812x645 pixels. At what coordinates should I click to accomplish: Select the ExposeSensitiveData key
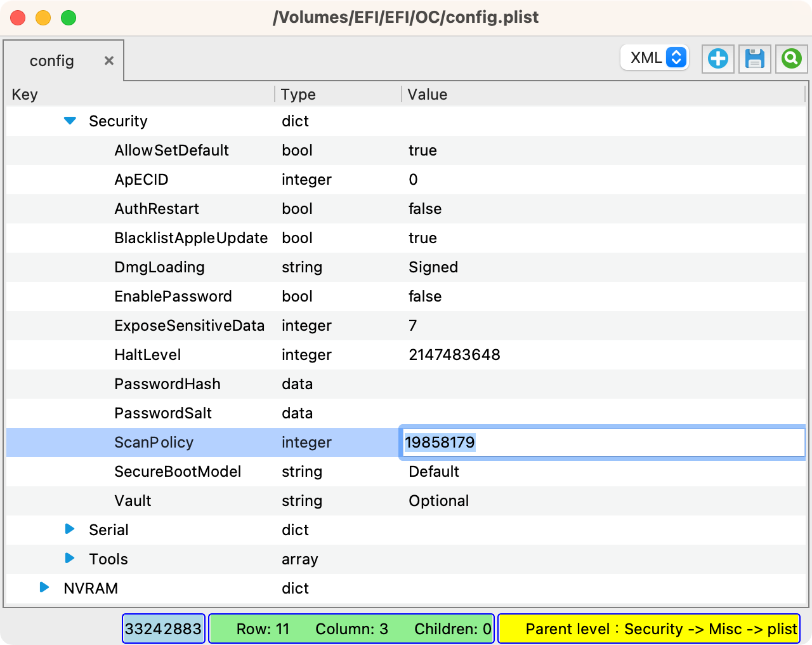(189, 326)
